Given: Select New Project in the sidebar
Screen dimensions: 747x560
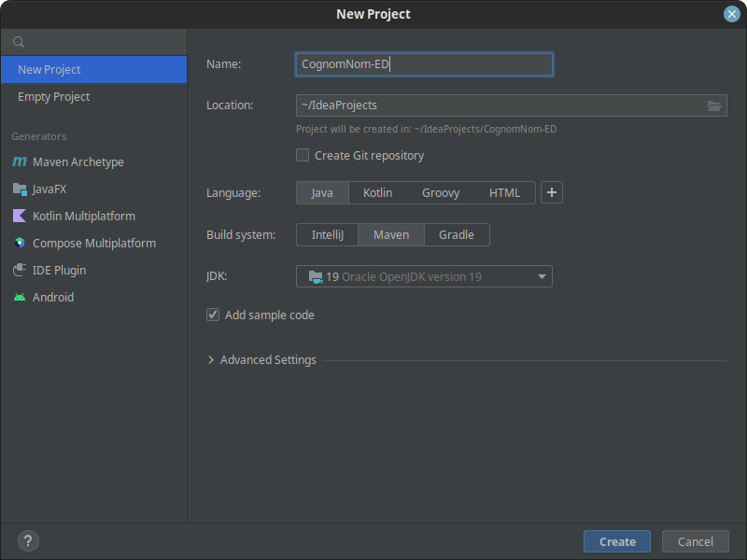Looking at the screenshot, I should coord(94,69).
